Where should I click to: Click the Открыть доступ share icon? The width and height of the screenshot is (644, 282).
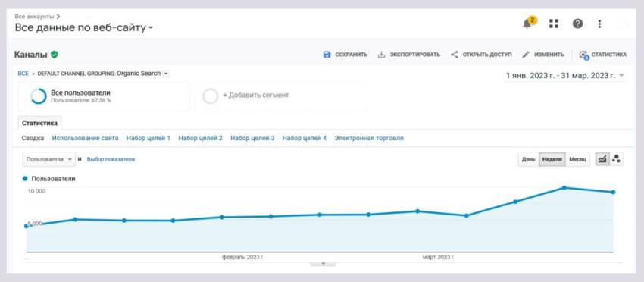point(455,55)
